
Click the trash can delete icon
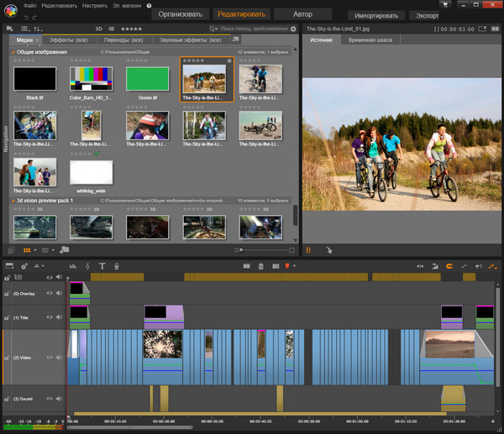coord(261,266)
